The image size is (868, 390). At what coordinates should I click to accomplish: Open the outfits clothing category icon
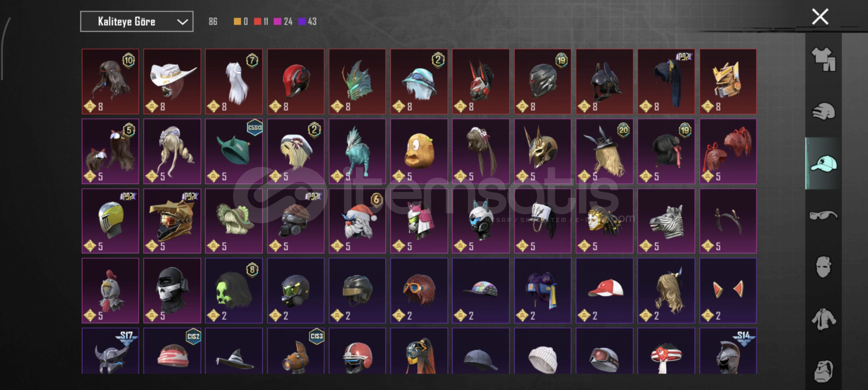coord(823,59)
